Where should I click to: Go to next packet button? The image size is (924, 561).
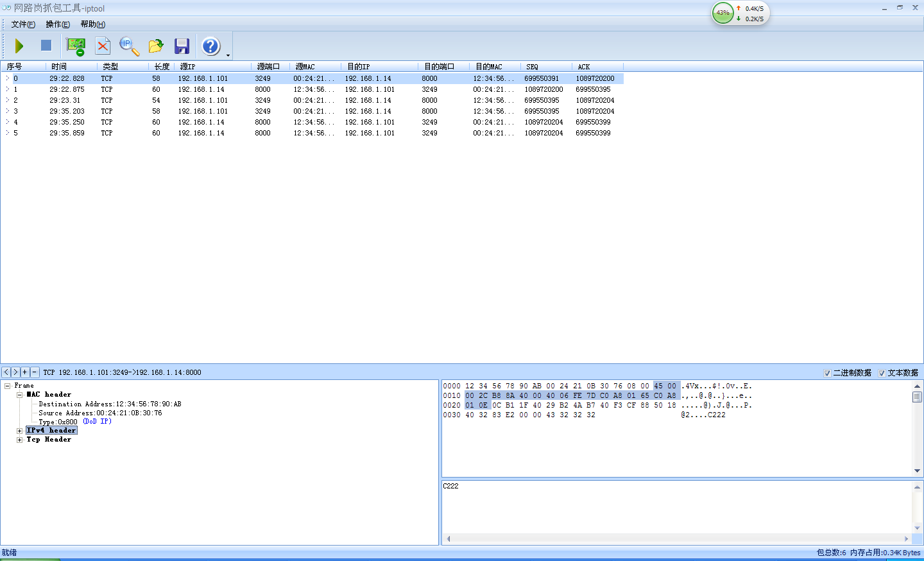point(15,372)
